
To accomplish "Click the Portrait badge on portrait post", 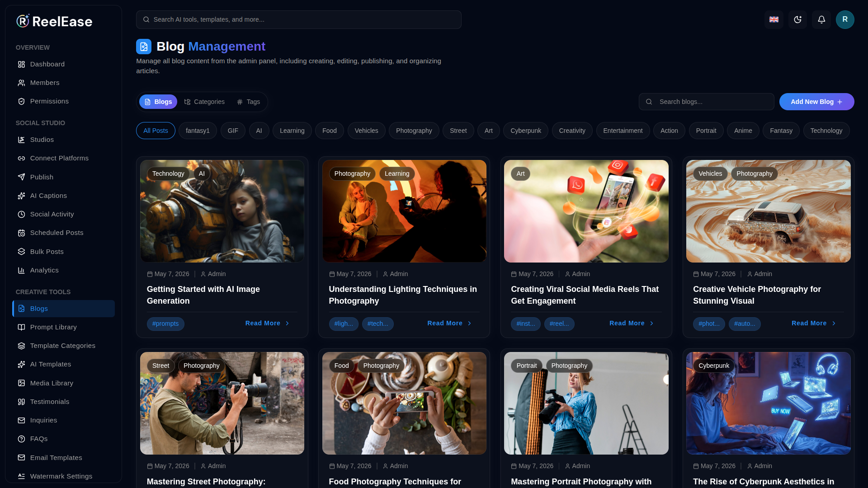I will tap(527, 366).
